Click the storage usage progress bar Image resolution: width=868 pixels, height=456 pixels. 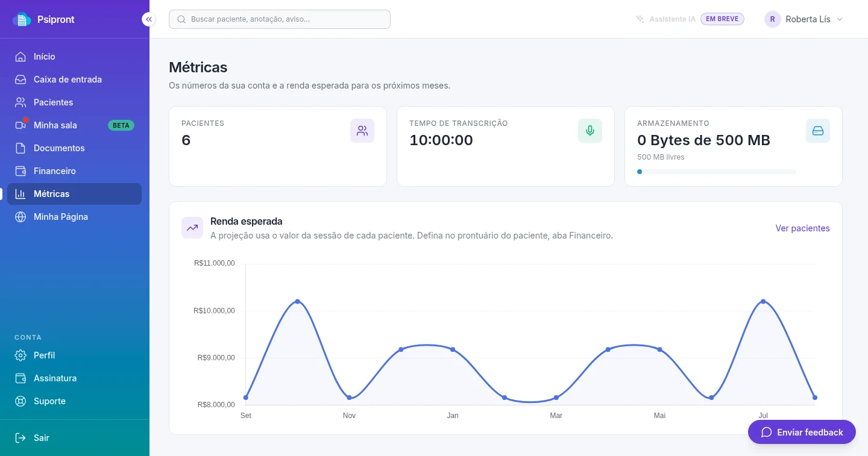tap(716, 172)
